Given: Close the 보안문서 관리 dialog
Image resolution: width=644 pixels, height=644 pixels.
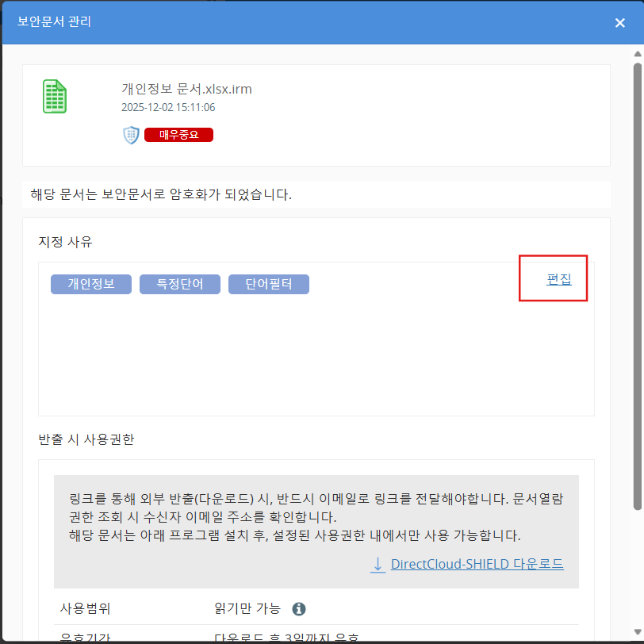Looking at the screenshot, I should (x=620, y=23).
